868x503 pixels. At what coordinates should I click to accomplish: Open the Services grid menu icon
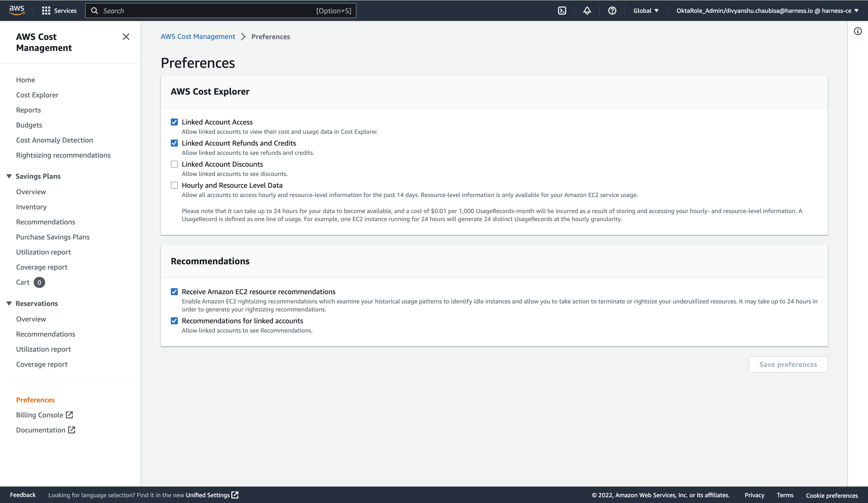(46, 11)
